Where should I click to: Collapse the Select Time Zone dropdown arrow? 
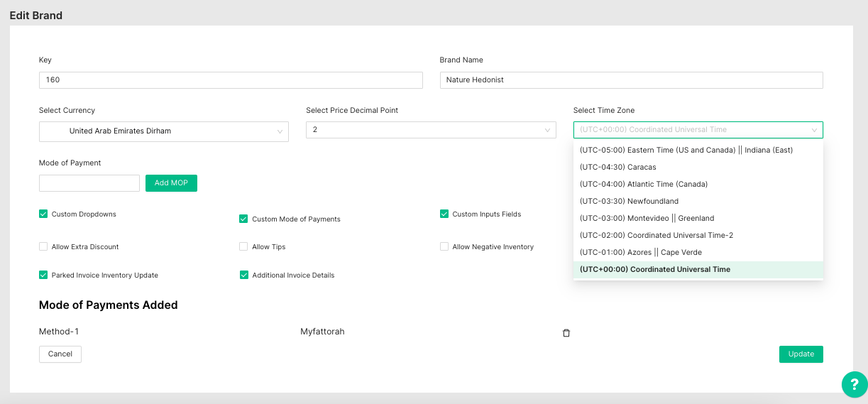[815, 130]
